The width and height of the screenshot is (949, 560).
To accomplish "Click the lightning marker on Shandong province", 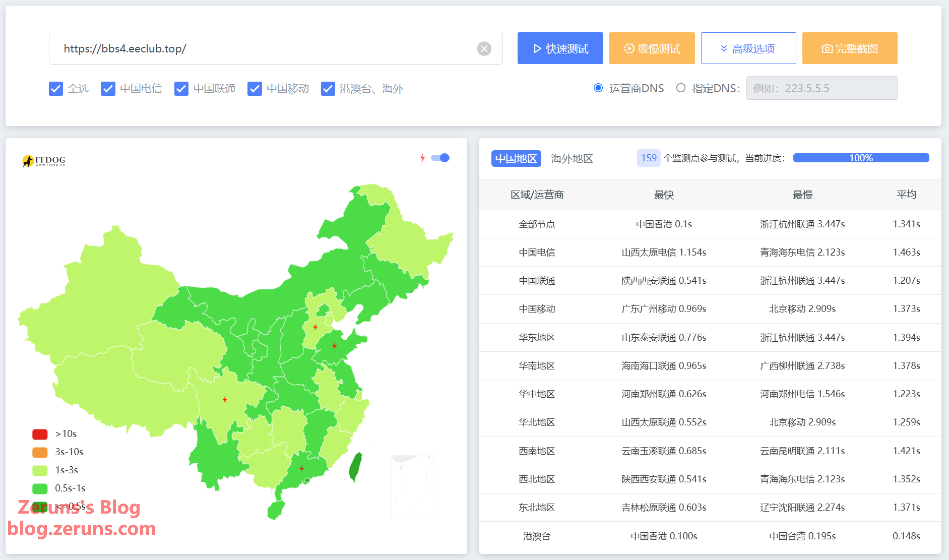I will pyautogui.click(x=334, y=346).
